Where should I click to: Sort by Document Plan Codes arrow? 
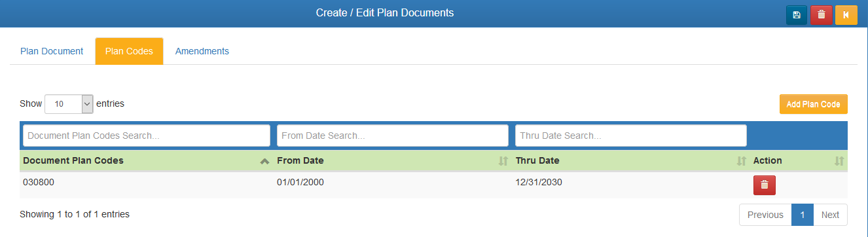264,161
